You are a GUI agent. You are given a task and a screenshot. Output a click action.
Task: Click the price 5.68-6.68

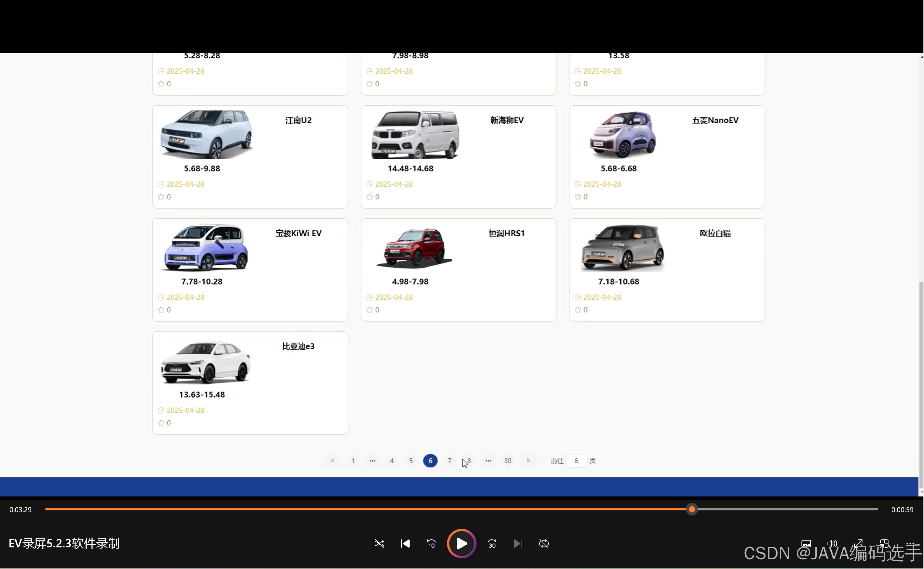619,168
